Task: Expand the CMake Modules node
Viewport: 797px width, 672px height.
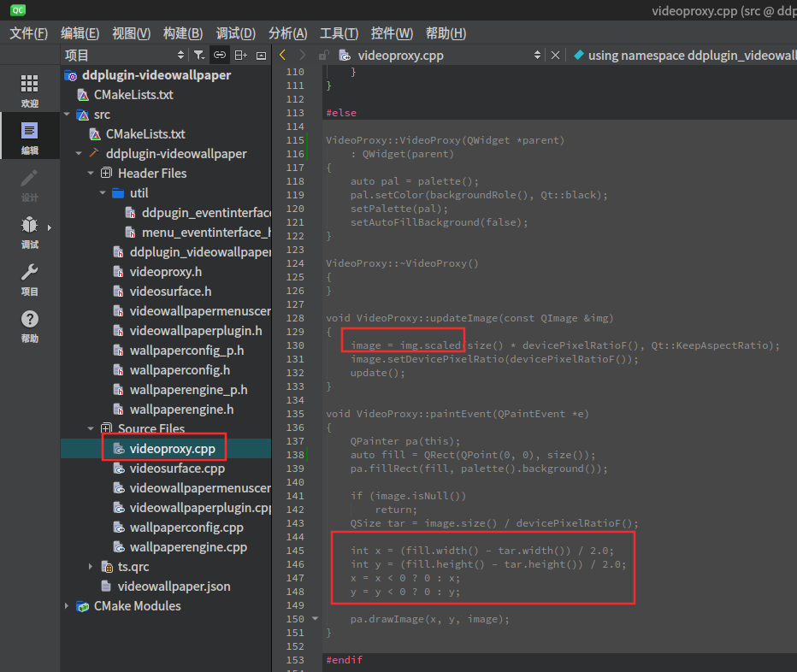Action: coord(67,606)
